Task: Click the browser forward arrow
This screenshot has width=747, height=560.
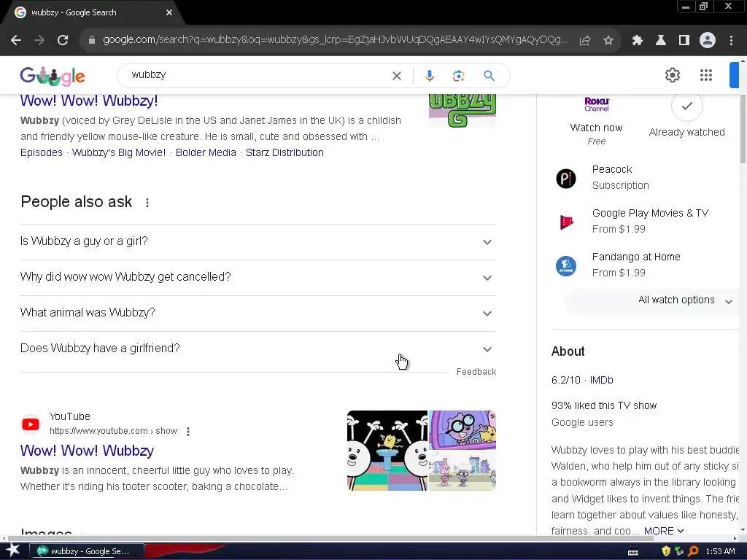Action: pyautogui.click(x=39, y=41)
